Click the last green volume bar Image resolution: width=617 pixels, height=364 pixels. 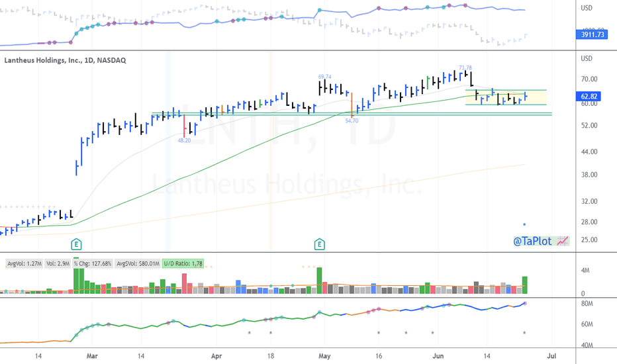[x=524, y=285]
